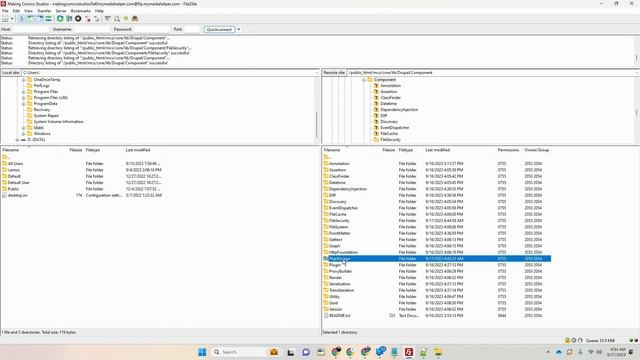This screenshot has width=640, height=360.
Task: Go to parent folder in remote list
Action: pos(327,157)
